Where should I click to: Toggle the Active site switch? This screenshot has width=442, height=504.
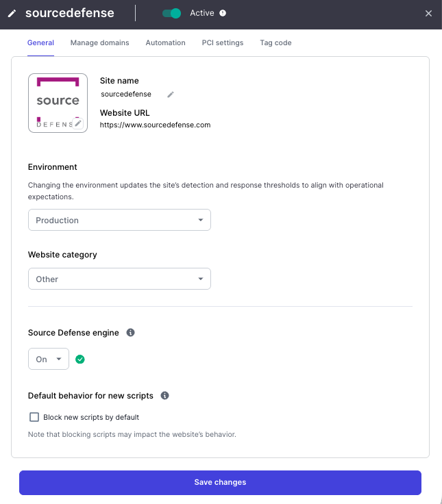coord(171,13)
